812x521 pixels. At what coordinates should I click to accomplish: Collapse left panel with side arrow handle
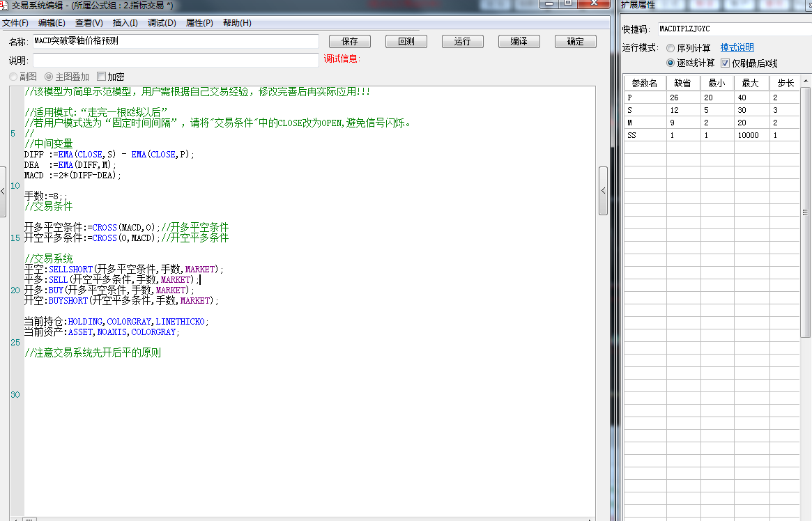pos(3,191)
